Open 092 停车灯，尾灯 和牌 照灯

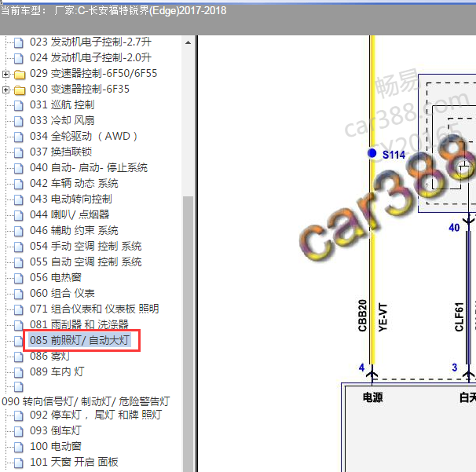[96, 415]
